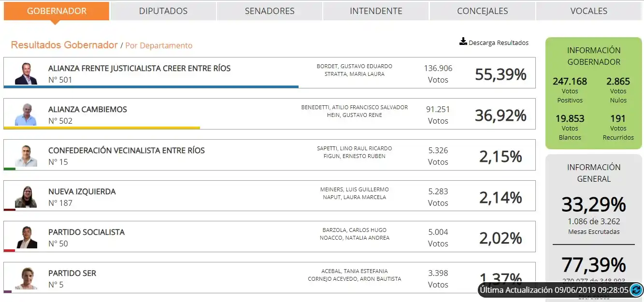Click the blue progress bar for Frente Justicialista

click(x=151, y=87)
